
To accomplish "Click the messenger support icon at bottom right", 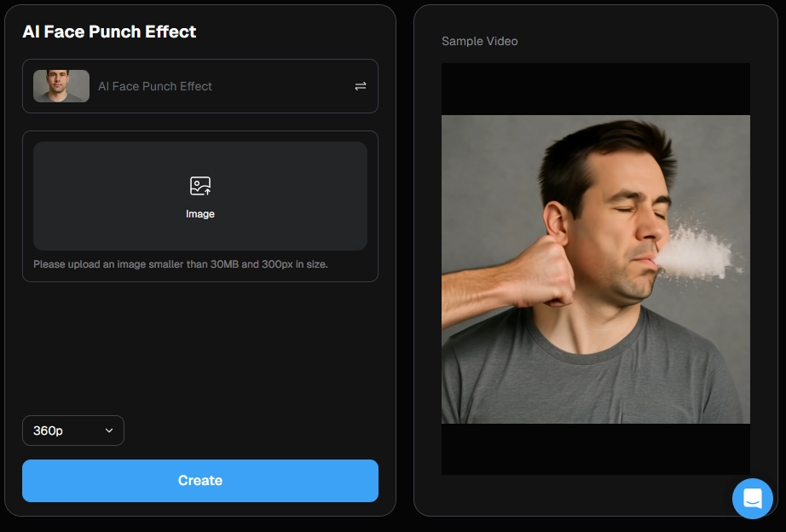I will click(x=753, y=499).
